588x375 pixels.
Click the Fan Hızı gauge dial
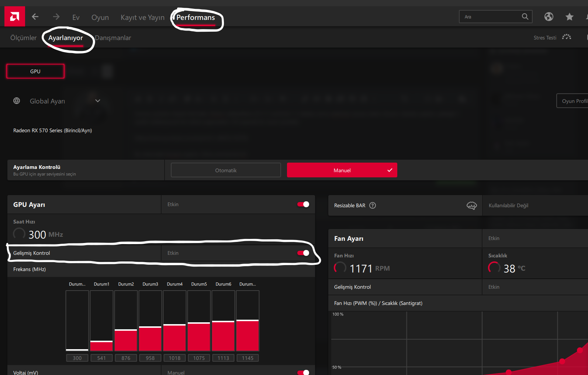point(340,268)
